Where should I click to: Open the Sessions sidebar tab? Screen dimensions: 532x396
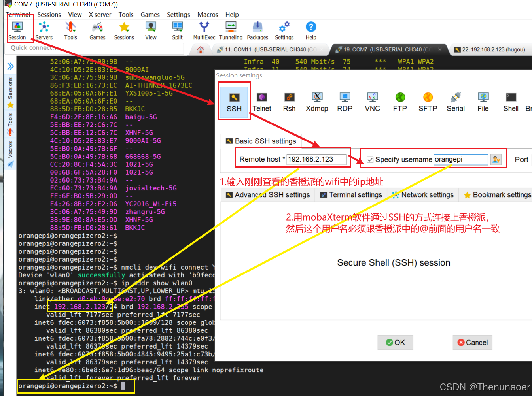pos(10,92)
